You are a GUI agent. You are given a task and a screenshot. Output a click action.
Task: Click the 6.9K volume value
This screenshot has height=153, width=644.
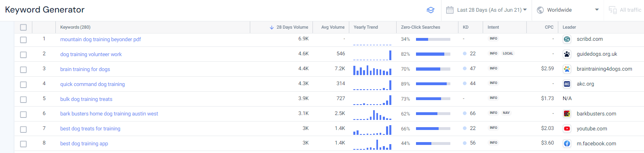coord(303,39)
